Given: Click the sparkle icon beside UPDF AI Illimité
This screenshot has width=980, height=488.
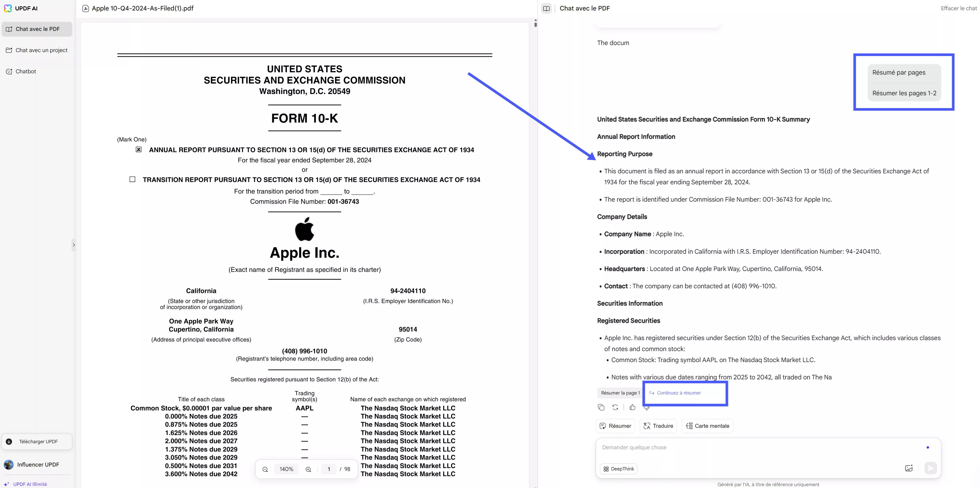Looking at the screenshot, I should pyautogui.click(x=7, y=484).
